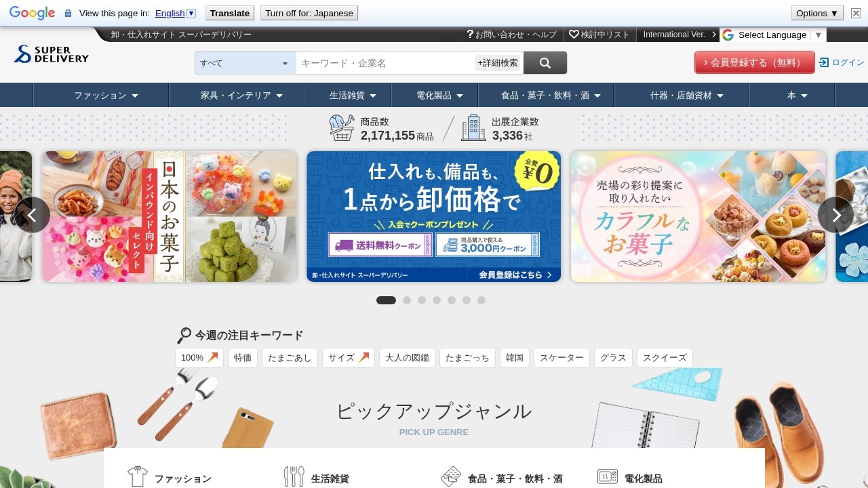
Task: Click the Translate button
Action: click(x=230, y=13)
